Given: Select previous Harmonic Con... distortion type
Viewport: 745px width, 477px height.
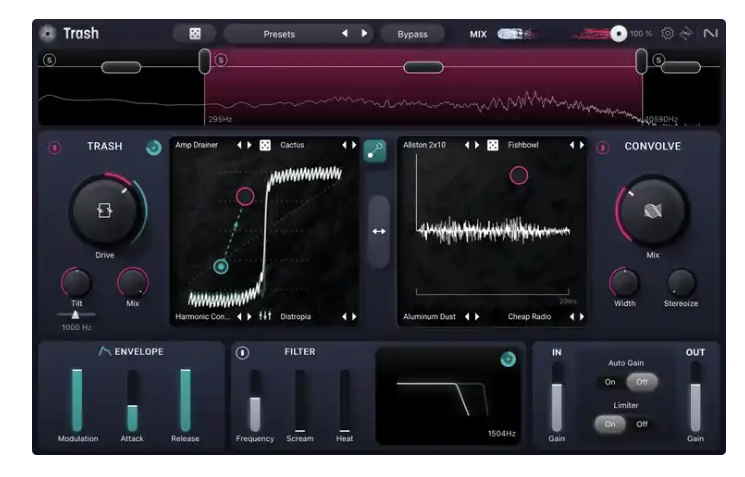Looking at the screenshot, I should [x=239, y=316].
